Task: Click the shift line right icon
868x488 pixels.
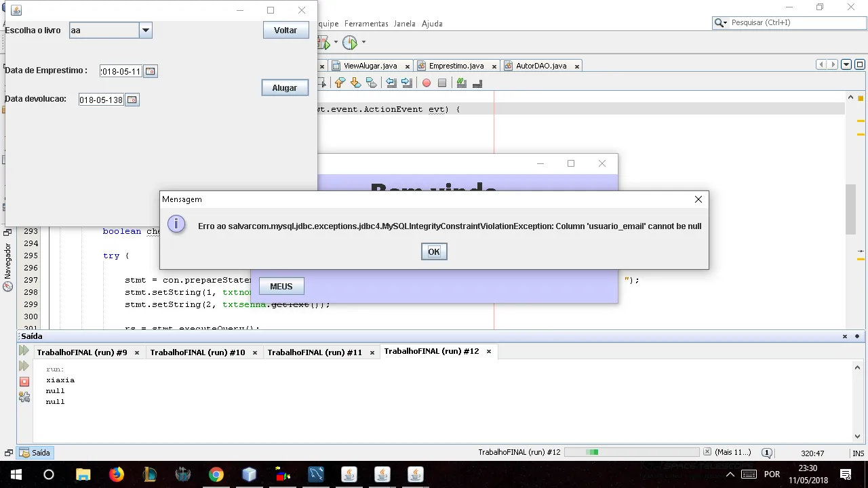Action: pos(407,83)
